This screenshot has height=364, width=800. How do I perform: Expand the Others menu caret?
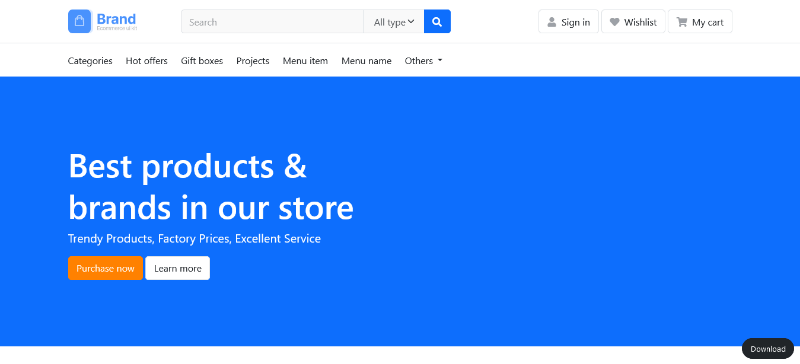(x=440, y=61)
